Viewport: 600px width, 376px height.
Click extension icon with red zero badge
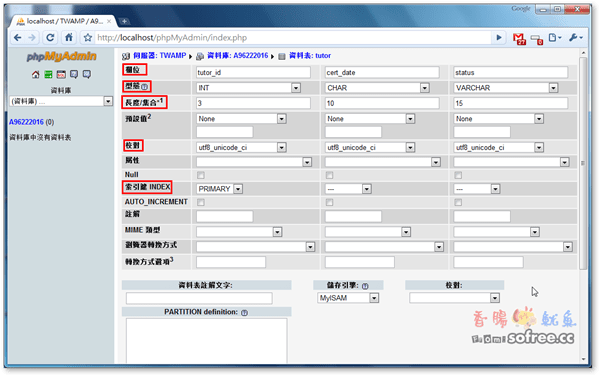click(x=536, y=39)
